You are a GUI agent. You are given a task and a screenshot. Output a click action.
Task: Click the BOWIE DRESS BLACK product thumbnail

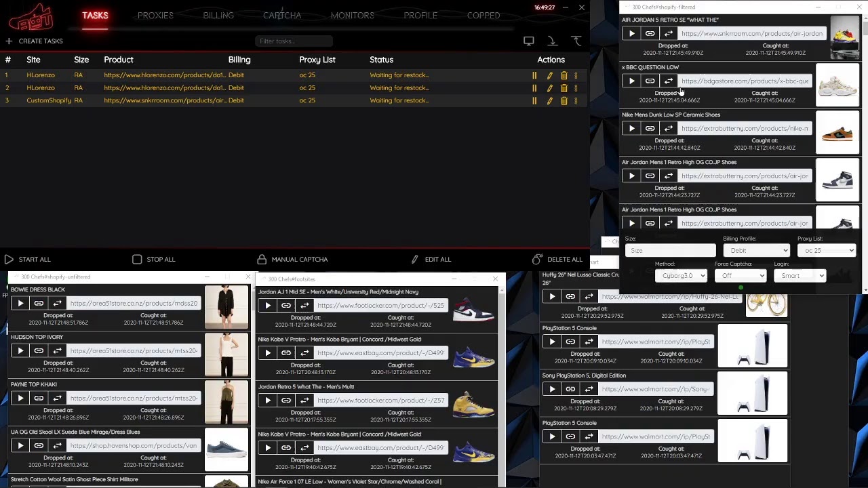(226, 307)
